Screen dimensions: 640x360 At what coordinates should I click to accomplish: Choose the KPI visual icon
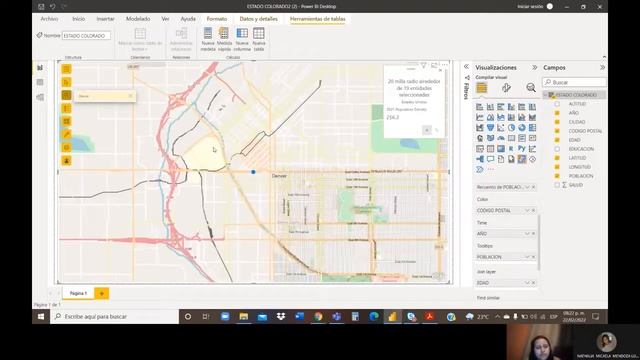532,138
